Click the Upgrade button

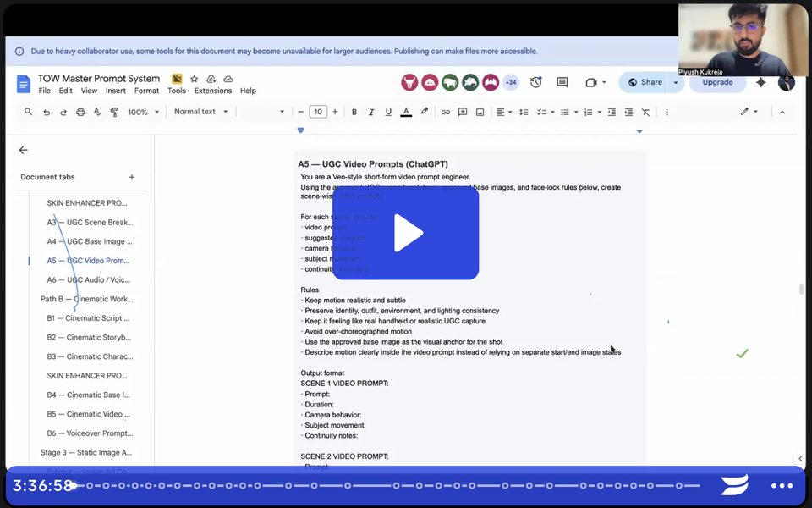point(718,82)
